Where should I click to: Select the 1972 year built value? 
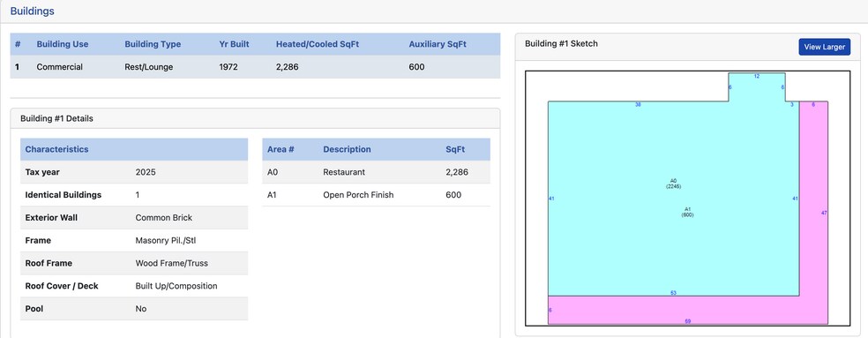point(228,67)
